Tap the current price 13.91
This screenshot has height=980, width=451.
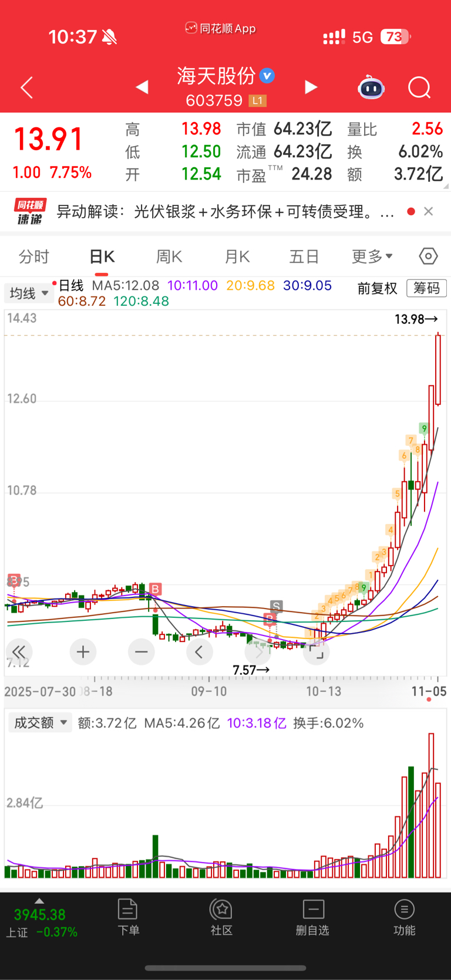click(48, 140)
